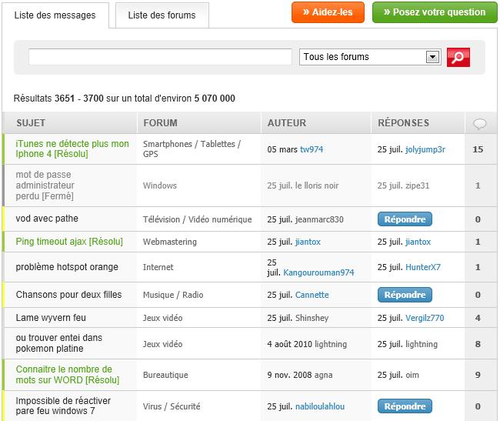
Task: Open iTunes ne détecte plus mon Iphone topic
Action: (72, 149)
